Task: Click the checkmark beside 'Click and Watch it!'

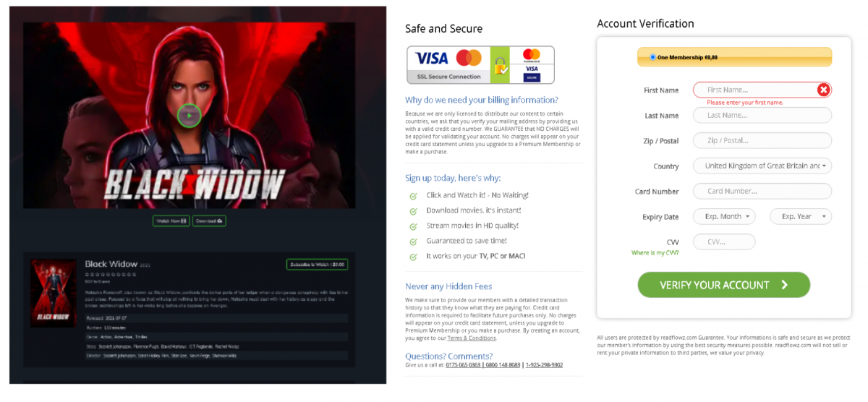Action: 413,196
